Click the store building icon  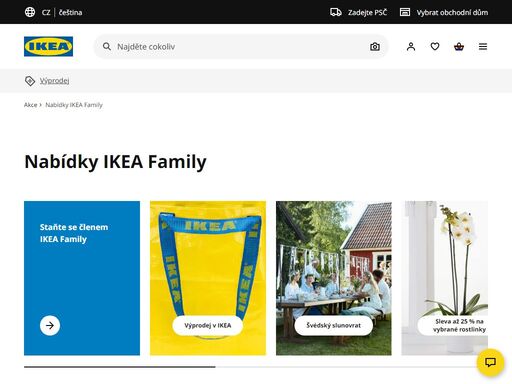[x=405, y=12]
